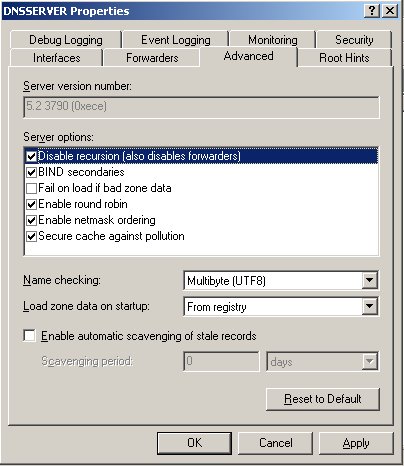
Task: Click the Cancel button
Action: 276,443
